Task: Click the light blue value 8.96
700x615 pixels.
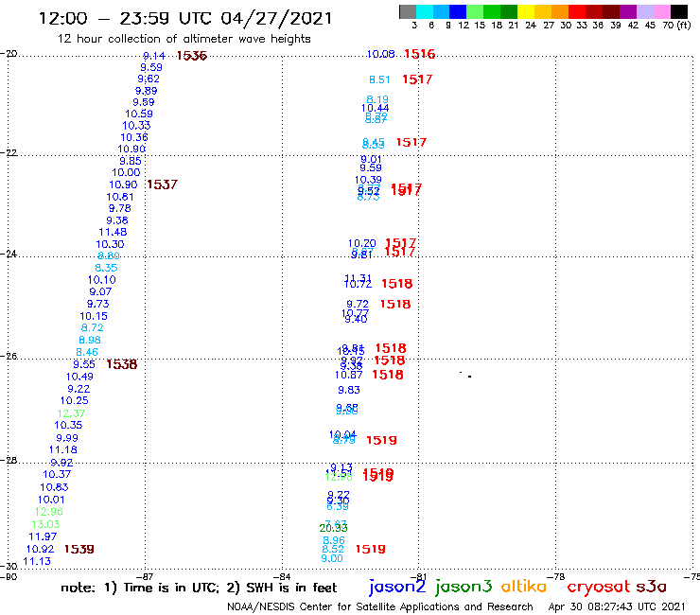Action: click(x=334, y=540)
